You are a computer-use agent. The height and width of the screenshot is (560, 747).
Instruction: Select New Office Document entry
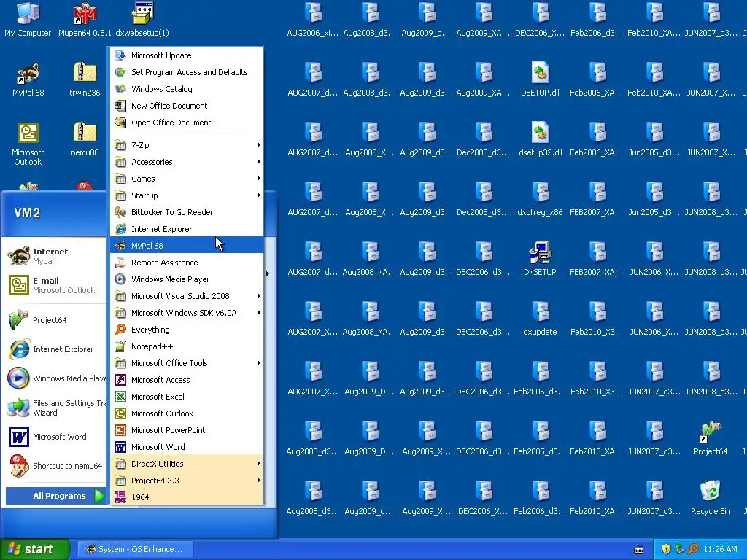tap(187, 106)
